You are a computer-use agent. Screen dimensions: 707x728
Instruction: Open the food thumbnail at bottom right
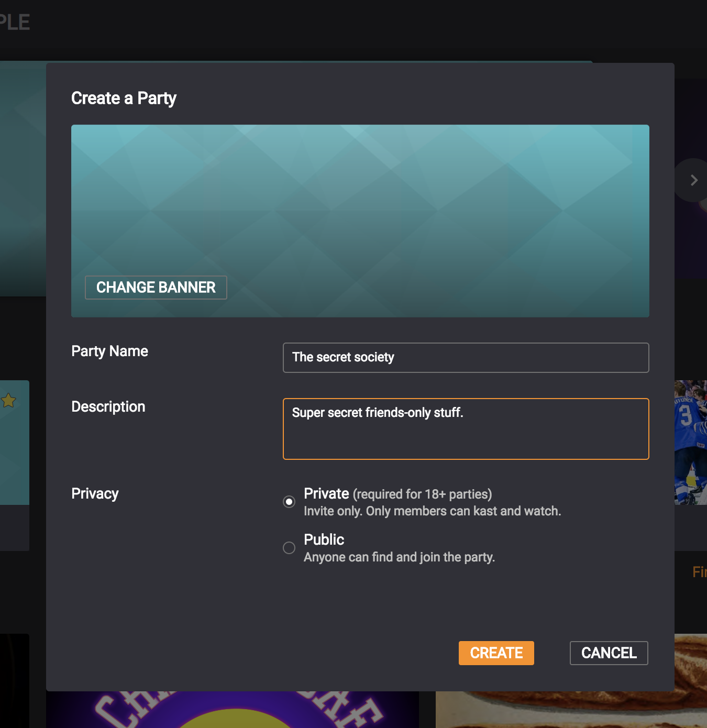tap(571, 710)
